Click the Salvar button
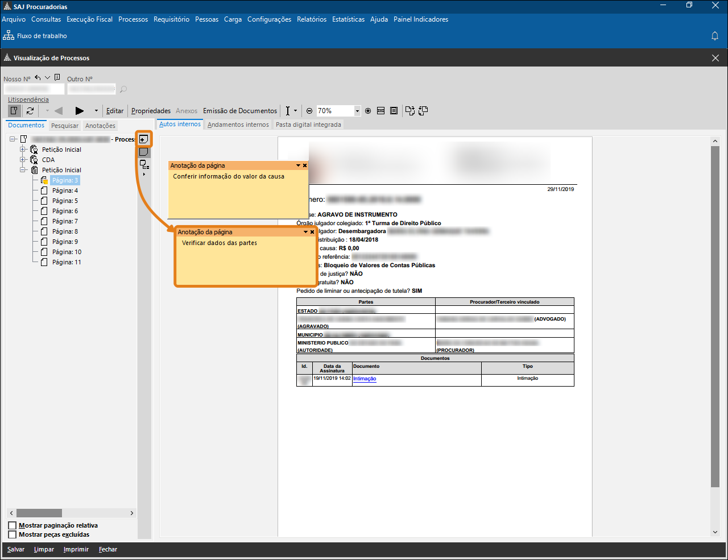The height and width of the screenshot is (560, 728). point(16,549)
